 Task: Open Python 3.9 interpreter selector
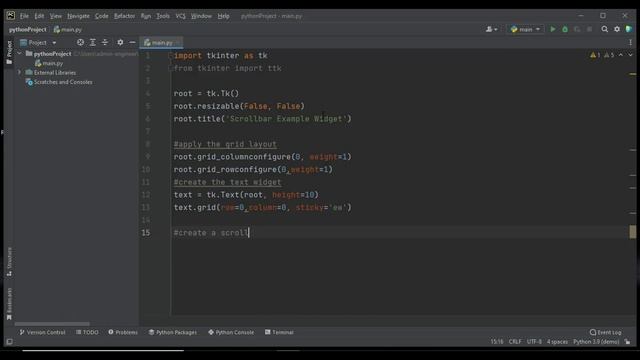point(596,342)
